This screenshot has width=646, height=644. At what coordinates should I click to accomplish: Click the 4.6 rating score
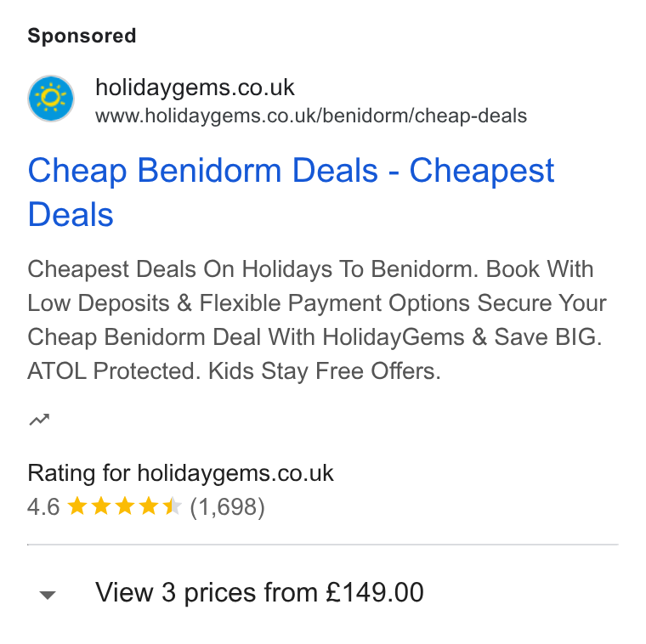coord(43,506)
